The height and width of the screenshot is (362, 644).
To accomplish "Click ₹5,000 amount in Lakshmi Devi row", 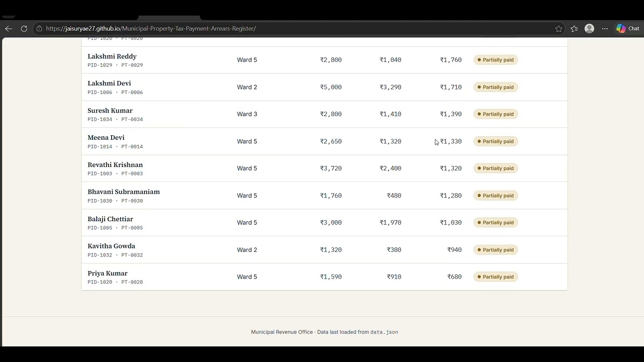I will (331, 87).
